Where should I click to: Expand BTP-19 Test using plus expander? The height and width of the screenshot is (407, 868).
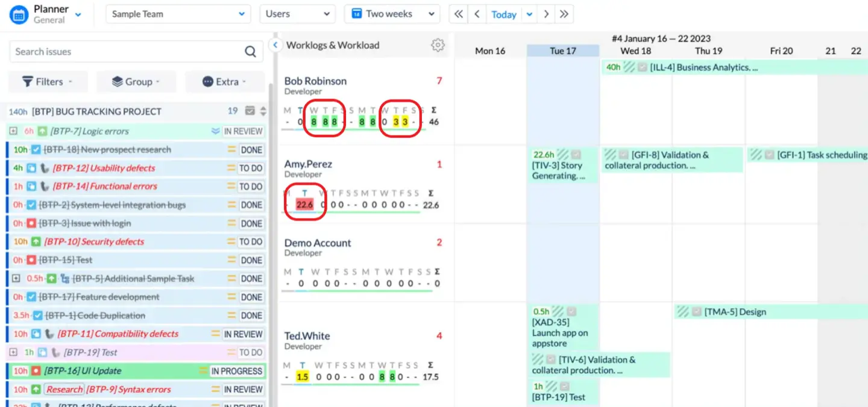click(12, 352)
